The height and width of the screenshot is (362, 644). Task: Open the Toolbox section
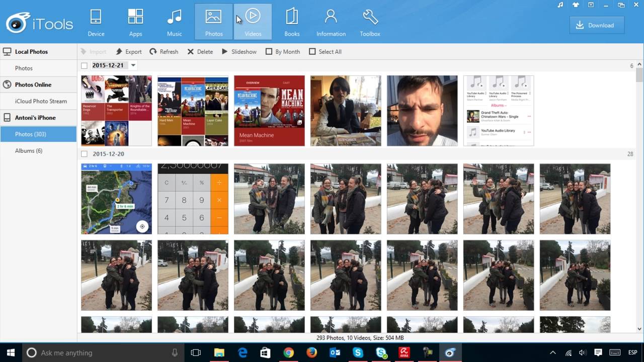(x=370, y=22)
